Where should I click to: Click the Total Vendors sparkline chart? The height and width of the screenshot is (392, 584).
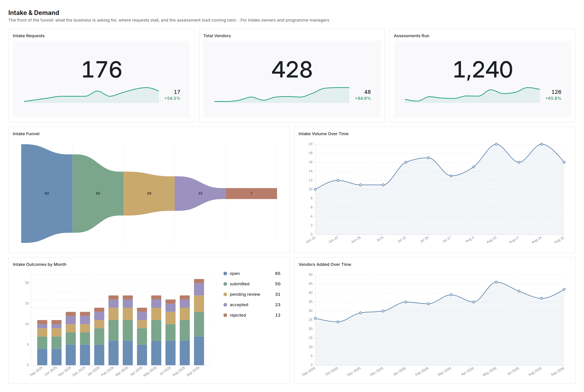pos(282,95)
